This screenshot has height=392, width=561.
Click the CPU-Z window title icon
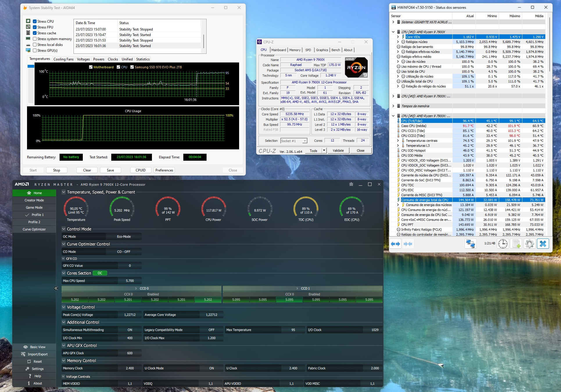[x=260, y=42]
